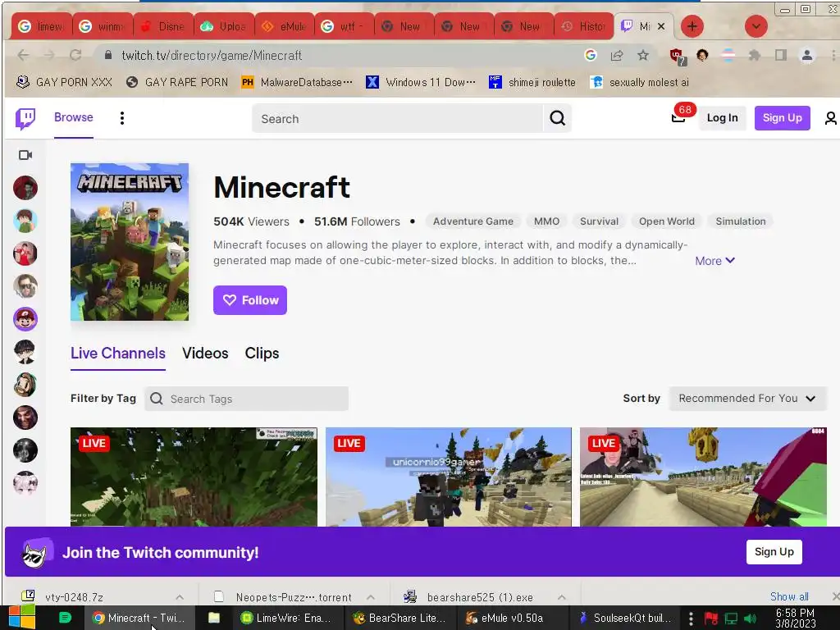Open the File Explorer taskbar icon
Screen dimensions: 840x630
click(214, 618)
